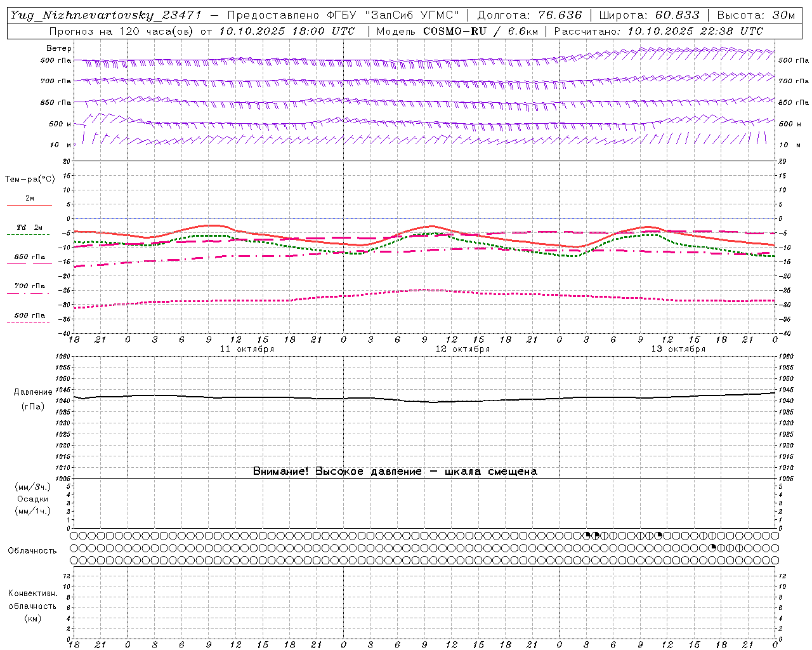Click the right-side 10 м wind label
The height and width of the screenshot is (650, 812).
789,145
